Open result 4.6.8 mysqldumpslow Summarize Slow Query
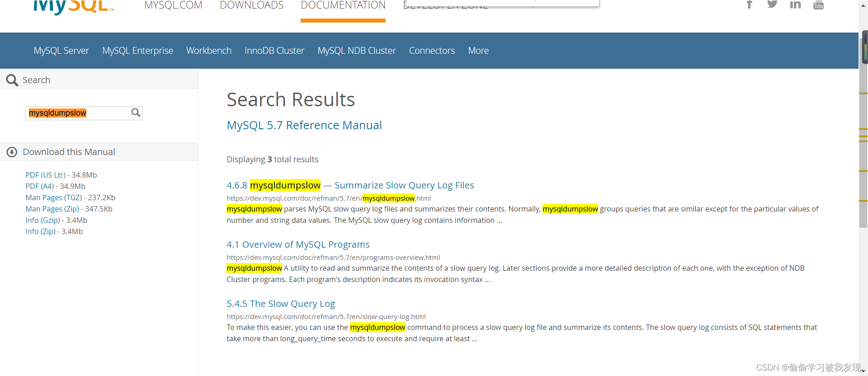The image size is (868, 376). pos(350,185)
